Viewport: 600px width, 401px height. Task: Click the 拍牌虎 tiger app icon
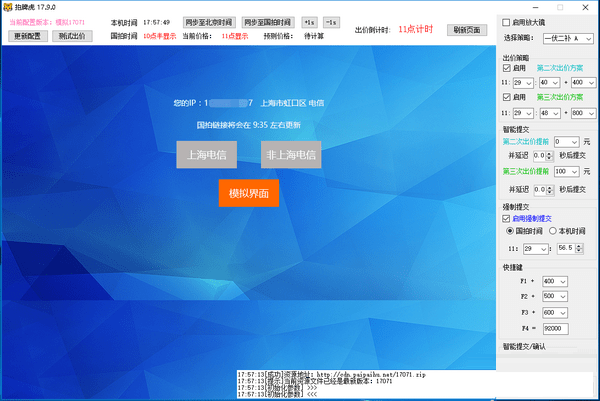[8, 7]
